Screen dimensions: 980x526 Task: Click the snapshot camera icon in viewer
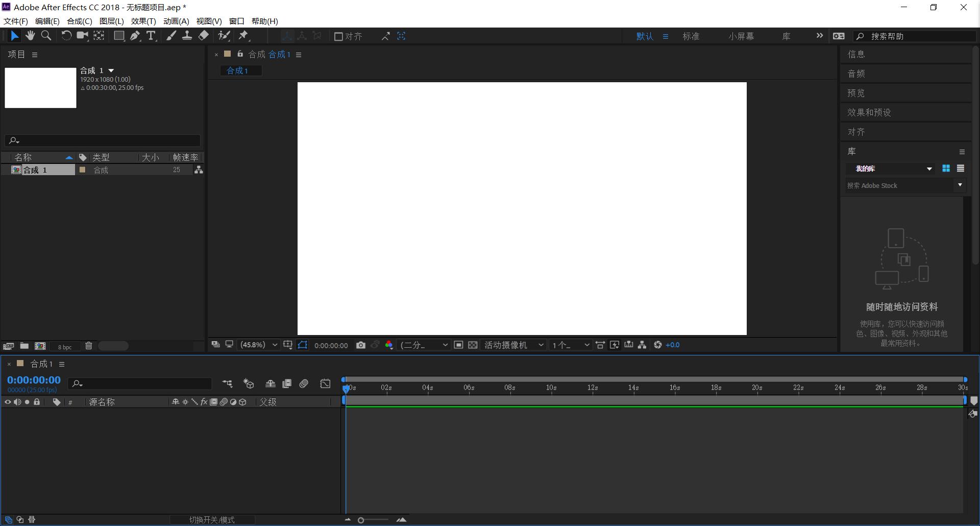pos(361,345)
